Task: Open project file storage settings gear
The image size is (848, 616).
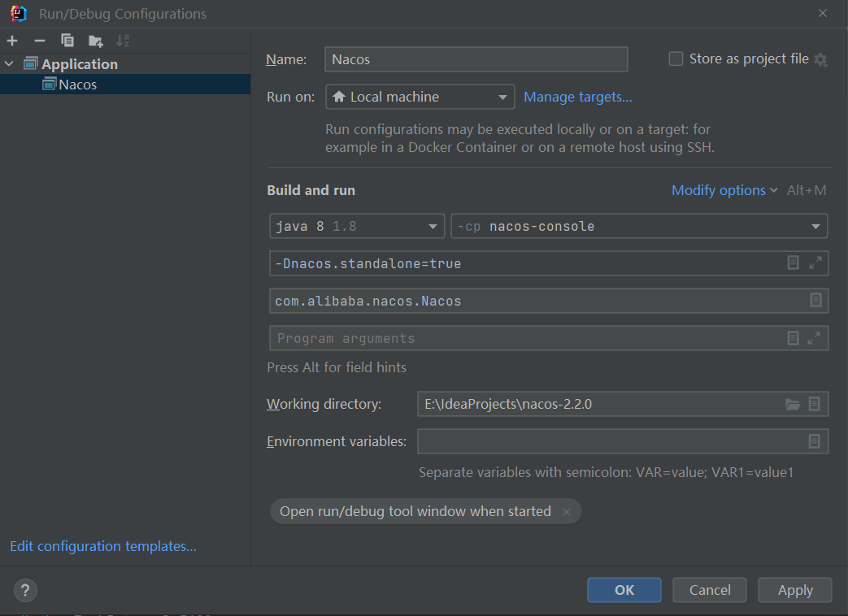Action: [821, 59]
